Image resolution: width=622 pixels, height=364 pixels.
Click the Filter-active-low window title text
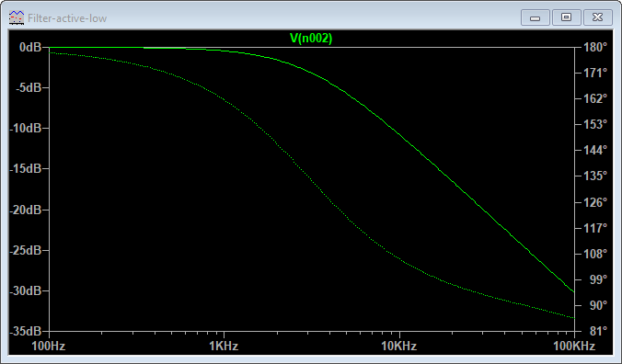(x=67, y=18)
